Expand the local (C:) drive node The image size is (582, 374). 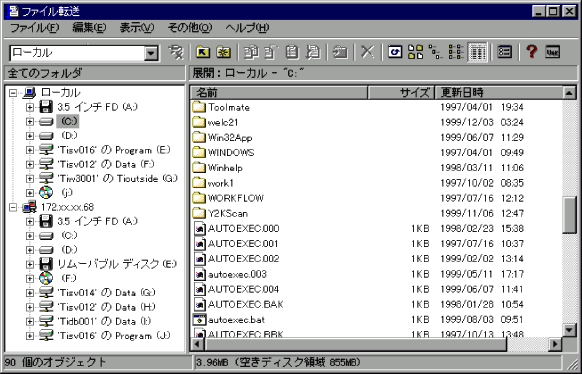30,121
